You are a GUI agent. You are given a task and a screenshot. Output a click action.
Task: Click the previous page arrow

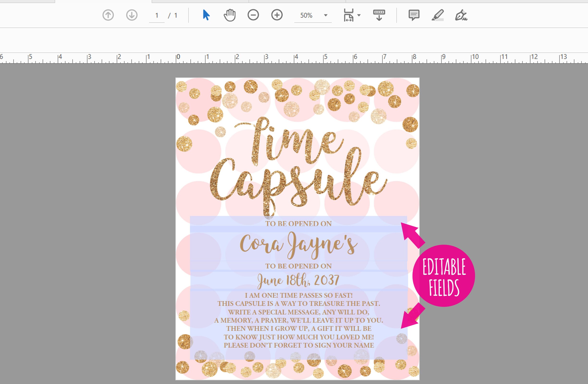[108, 15]
